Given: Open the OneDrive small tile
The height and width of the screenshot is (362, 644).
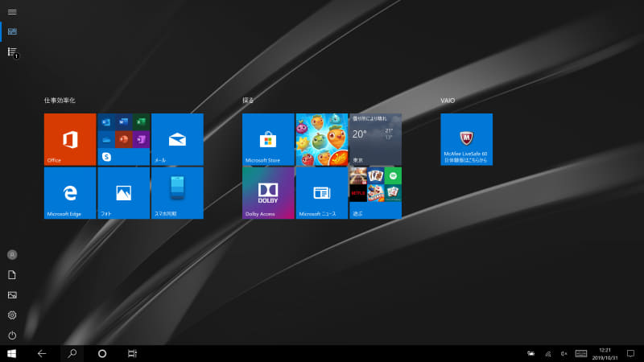Looking at the screenshot, I should [x=106, y=139].
